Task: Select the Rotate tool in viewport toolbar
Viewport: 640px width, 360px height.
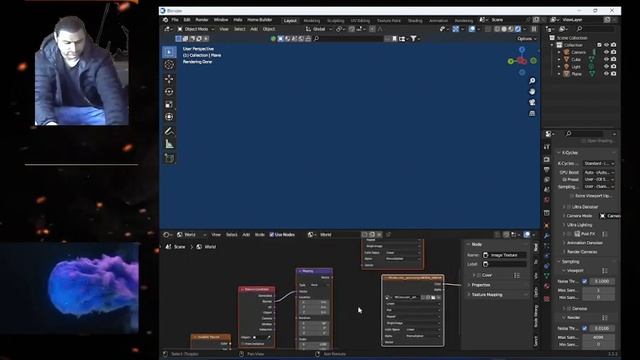Action: point(169,92)
